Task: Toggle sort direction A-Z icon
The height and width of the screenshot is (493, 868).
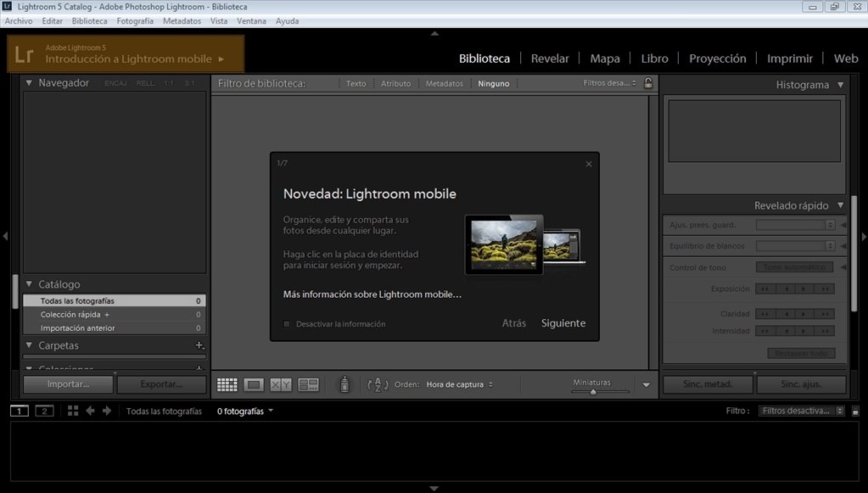Action: 378,384
